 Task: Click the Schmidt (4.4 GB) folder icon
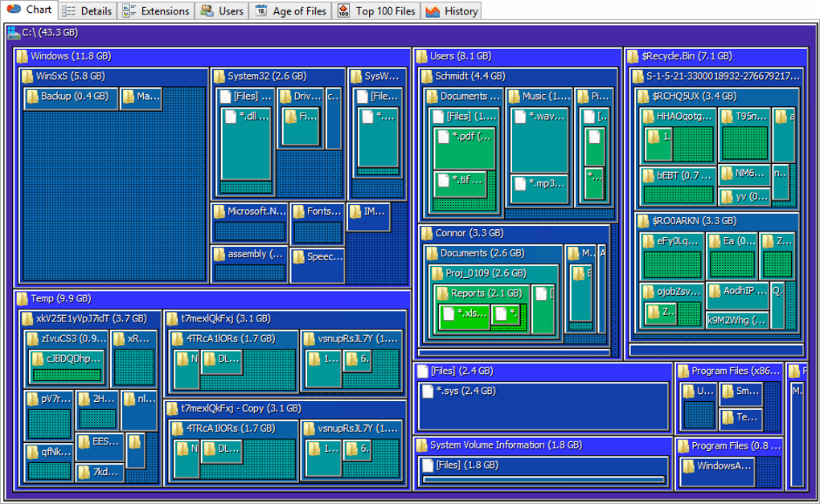coord(427,76)
